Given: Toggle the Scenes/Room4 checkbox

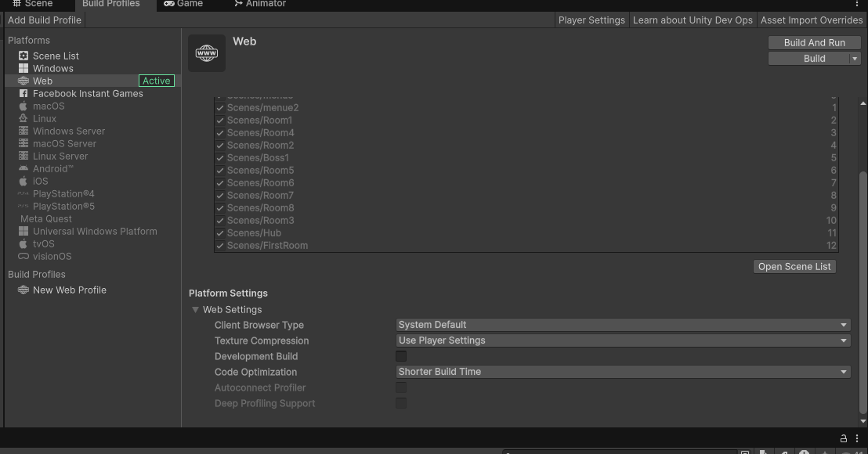Looking at the screenshot, I should [x=220, y=133].
